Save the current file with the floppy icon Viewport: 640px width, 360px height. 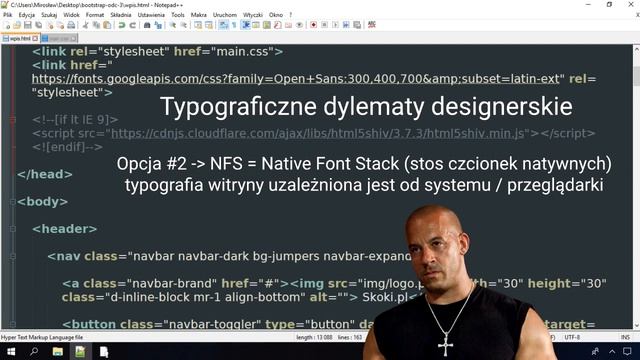tap(28, 25)
